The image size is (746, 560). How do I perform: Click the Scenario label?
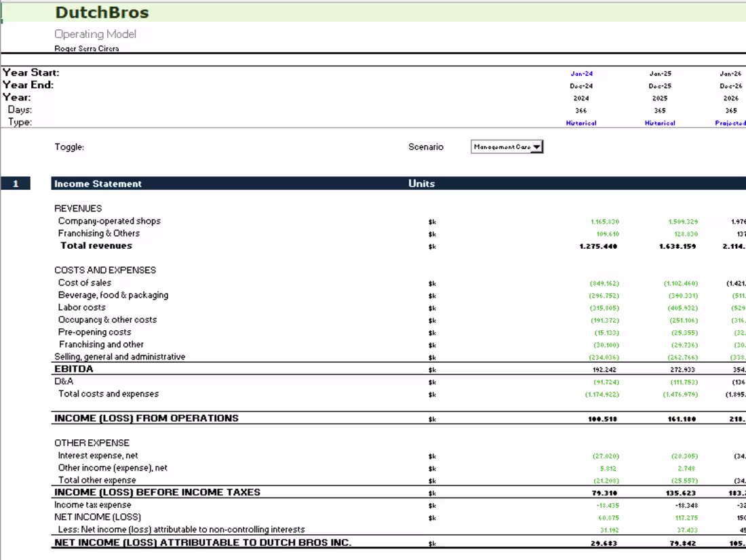pos(426,147)
